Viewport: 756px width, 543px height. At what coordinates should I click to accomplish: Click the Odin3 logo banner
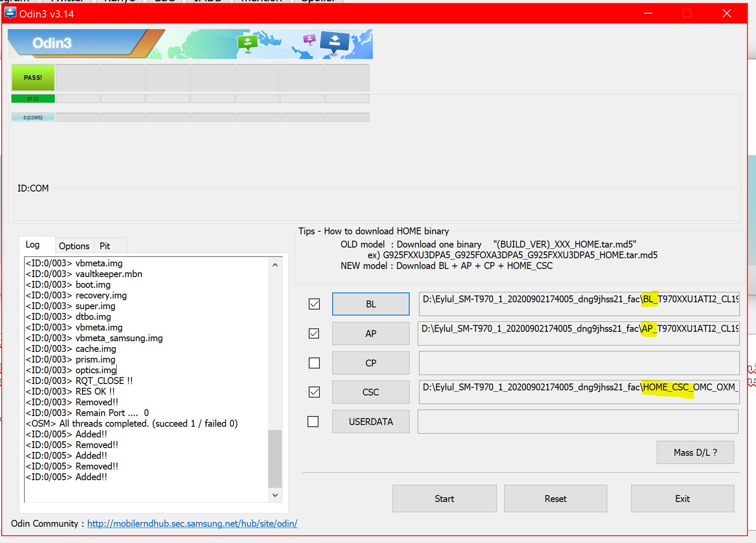[190, 44]
